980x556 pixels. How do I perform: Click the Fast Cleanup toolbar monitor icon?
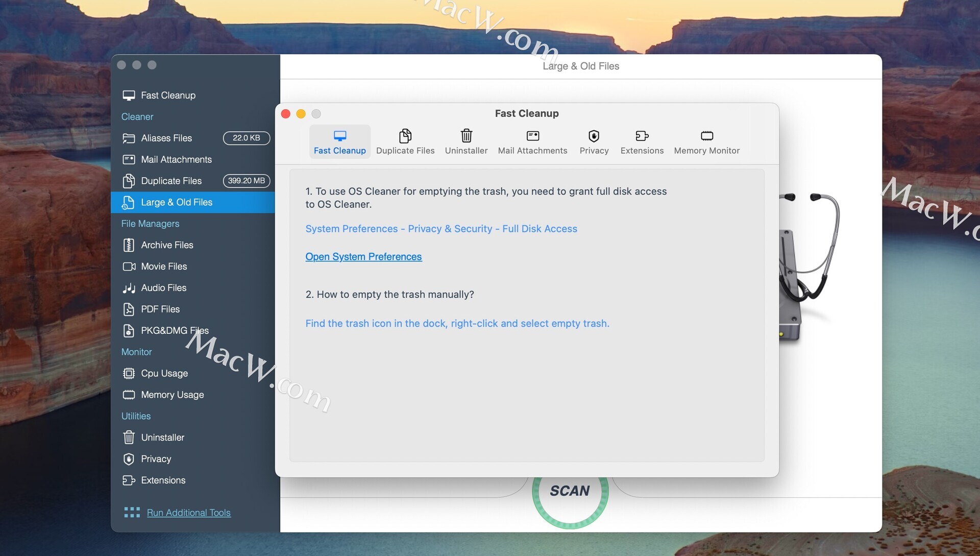(340, 136)
